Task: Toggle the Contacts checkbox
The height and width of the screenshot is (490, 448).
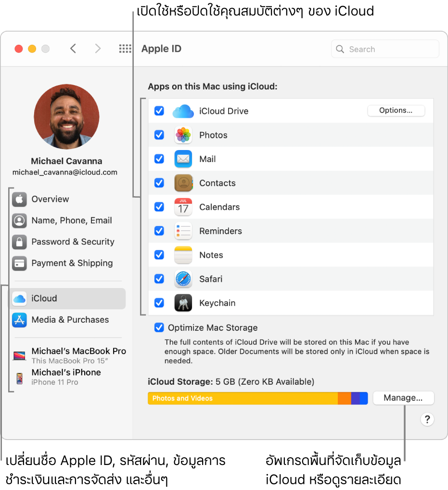Action: 159,183
